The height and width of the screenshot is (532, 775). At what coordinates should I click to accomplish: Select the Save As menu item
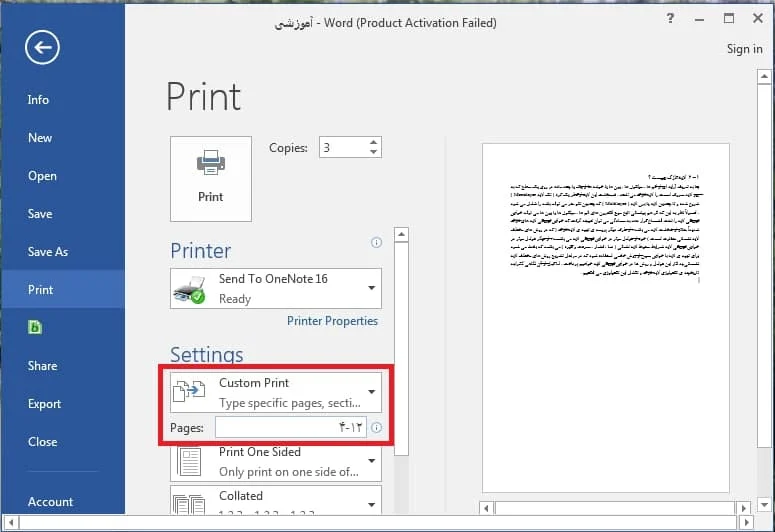pos(48,252)
